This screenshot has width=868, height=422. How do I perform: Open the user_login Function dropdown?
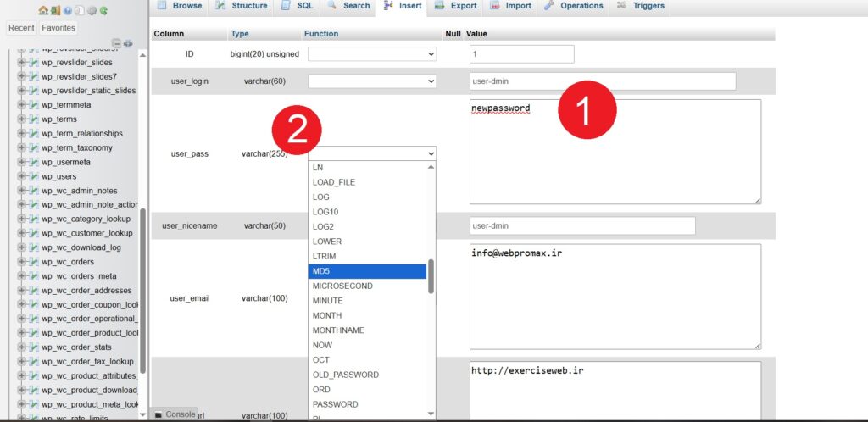click(x=372, y=81)
